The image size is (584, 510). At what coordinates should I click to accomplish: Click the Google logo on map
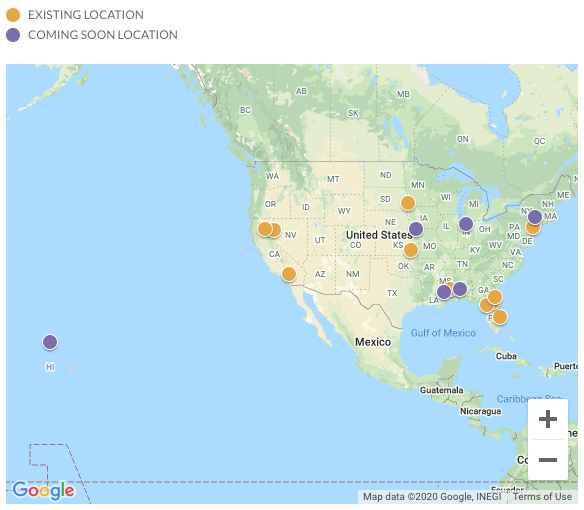coord(43,491)
